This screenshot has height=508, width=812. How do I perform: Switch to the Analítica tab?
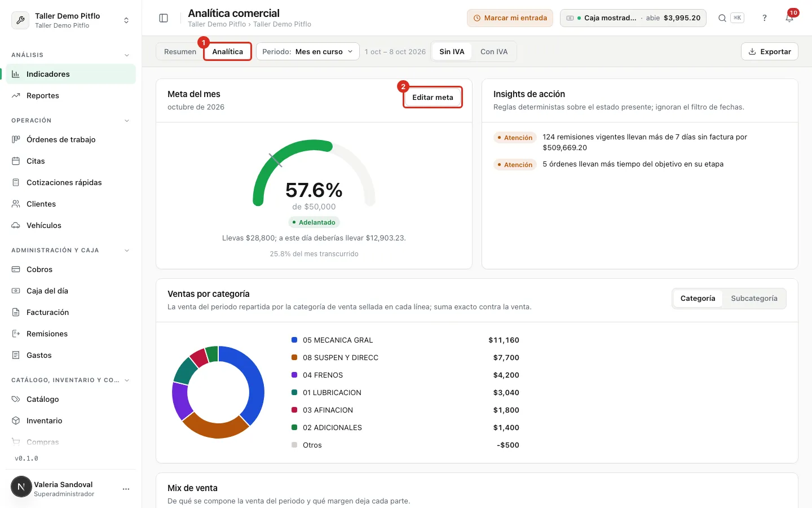[227, 51]
